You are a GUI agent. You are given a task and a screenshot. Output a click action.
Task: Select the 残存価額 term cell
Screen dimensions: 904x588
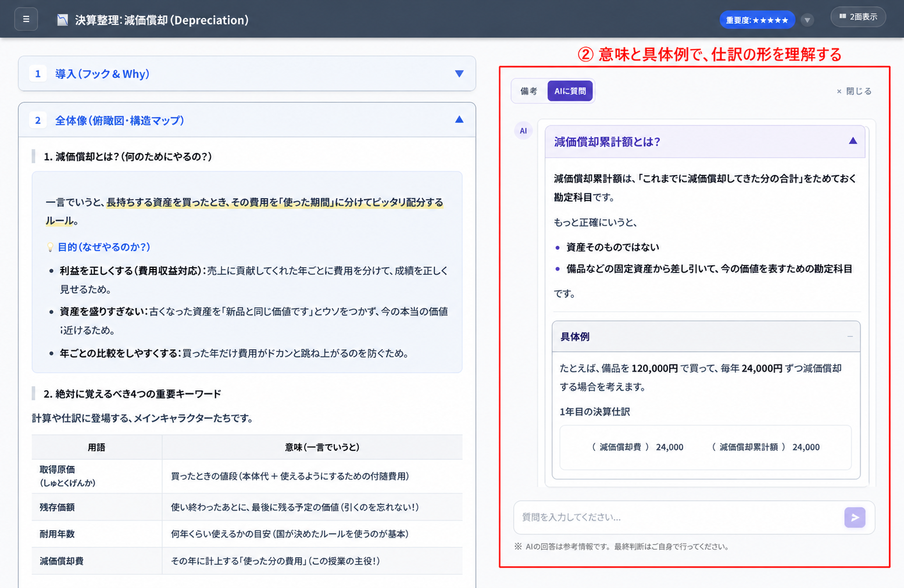97,507
